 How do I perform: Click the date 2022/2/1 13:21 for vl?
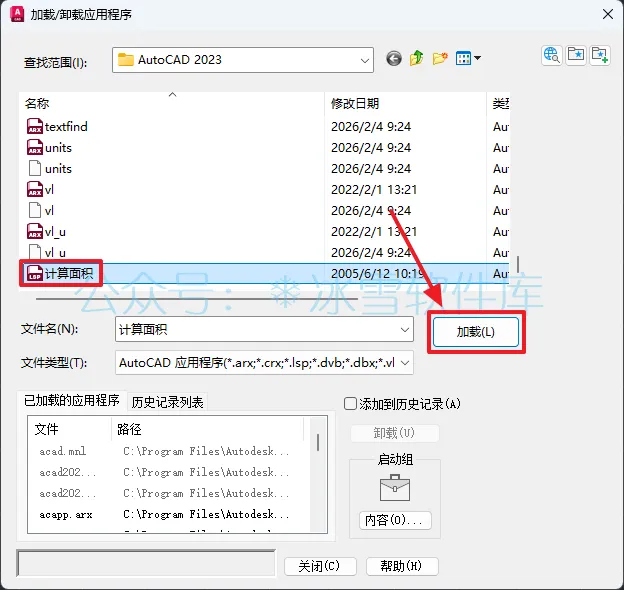click(374, 189)
